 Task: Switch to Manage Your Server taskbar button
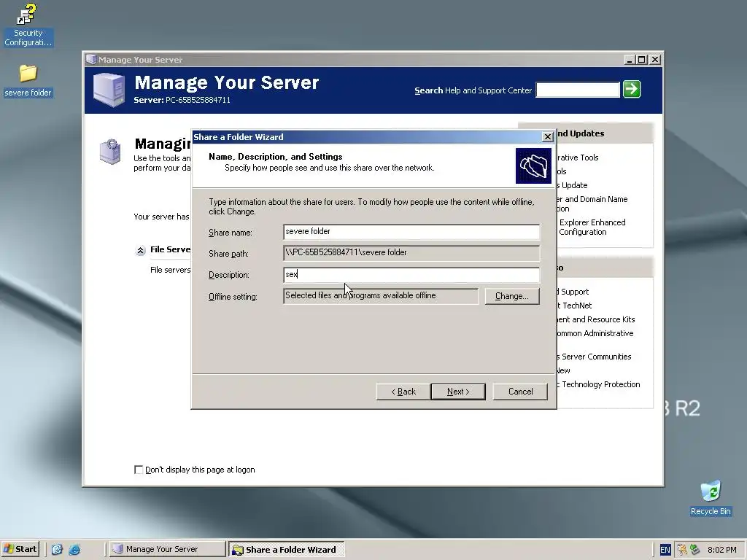pos(167,549)
